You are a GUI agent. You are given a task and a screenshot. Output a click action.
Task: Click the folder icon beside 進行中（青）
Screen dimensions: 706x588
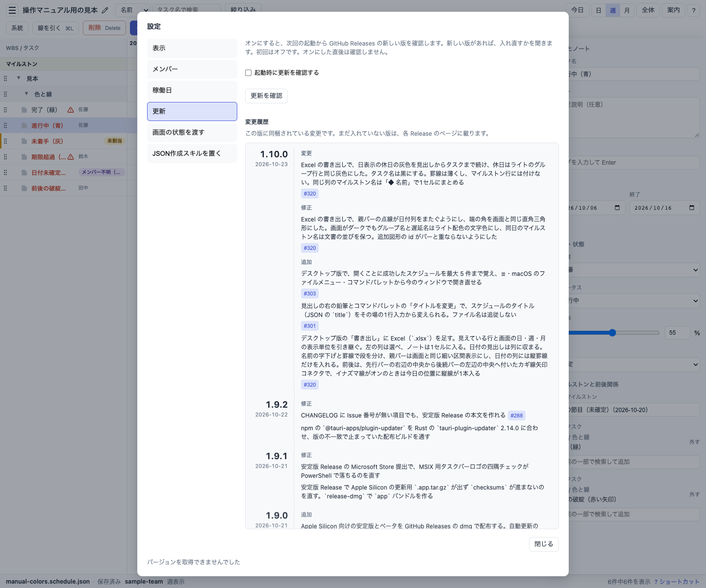pos(24,125)
